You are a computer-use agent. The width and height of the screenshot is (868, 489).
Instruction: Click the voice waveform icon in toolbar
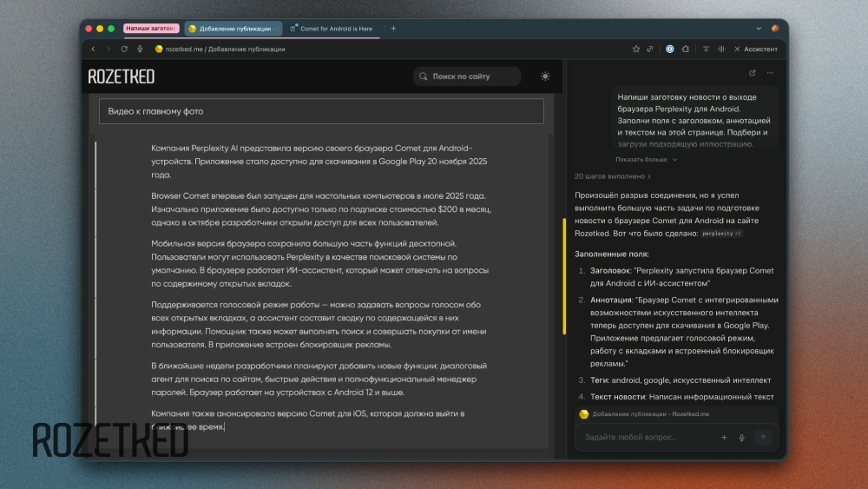pyautogui.click(x=720, y=49)
